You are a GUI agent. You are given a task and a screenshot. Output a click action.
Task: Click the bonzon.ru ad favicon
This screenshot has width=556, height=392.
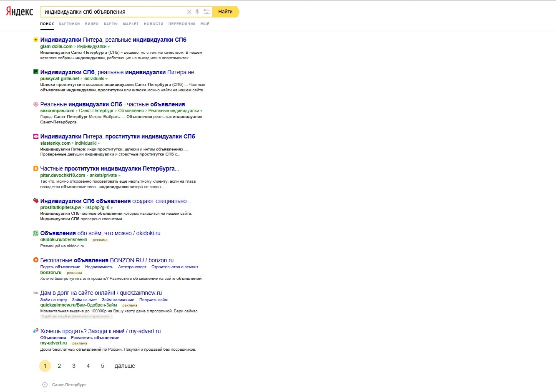coord(36,260)
